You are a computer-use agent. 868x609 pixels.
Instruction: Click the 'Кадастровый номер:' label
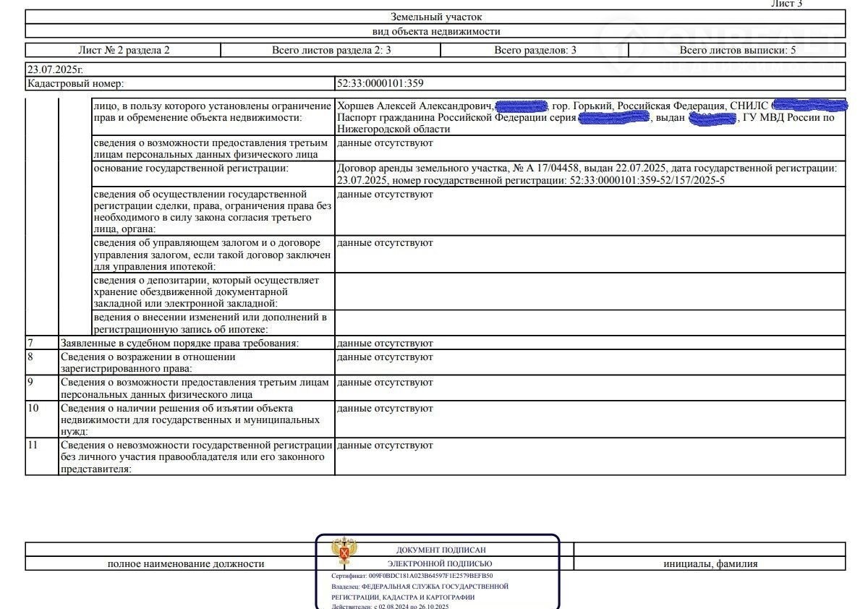click(x=76, y=83)
